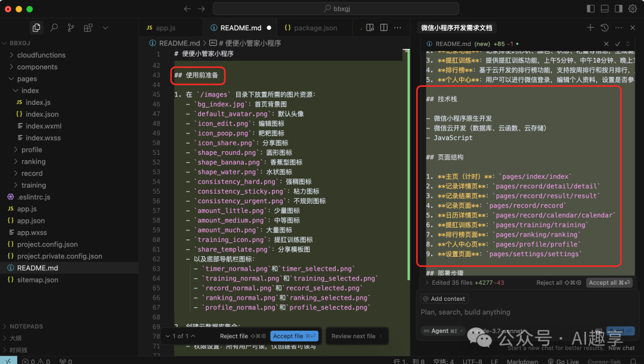Click the New chat link
The width and height of the screenshot is (644, 364).
pyautogui.click(x=621, y=348)
